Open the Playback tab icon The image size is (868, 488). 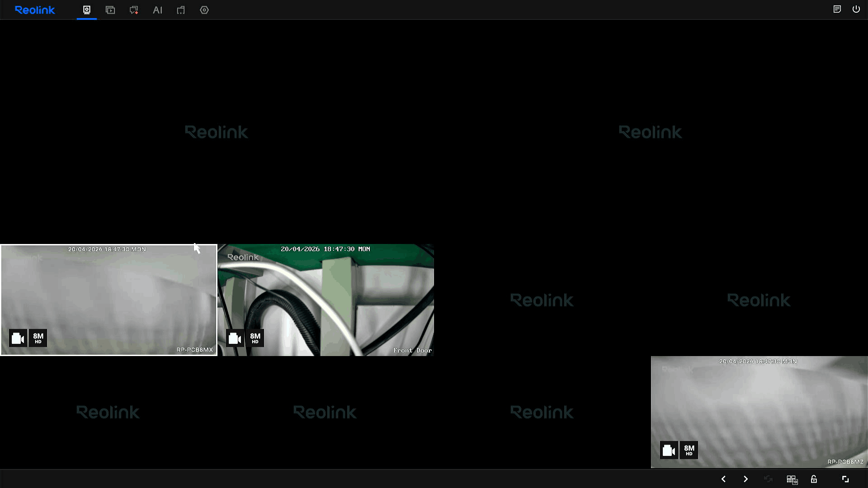[110, 10]
